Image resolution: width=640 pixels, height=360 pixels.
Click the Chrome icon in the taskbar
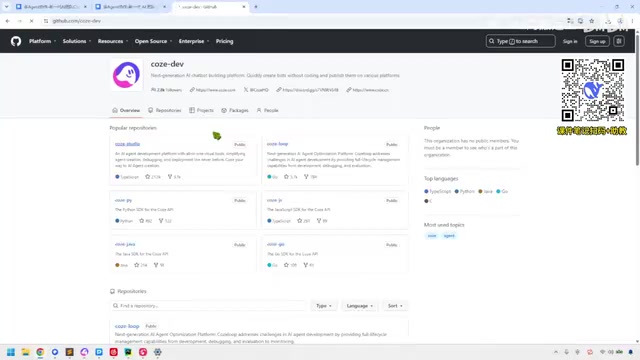click(40, 352)
